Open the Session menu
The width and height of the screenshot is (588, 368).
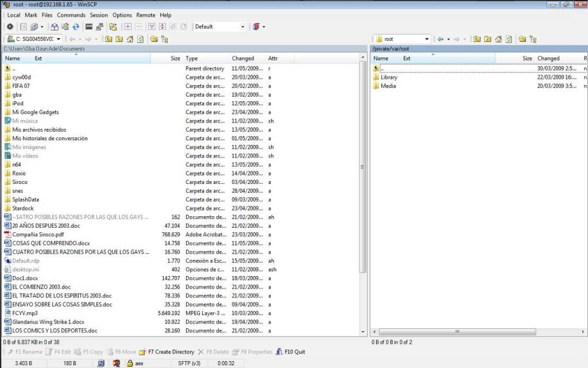(x=99, y=15)
